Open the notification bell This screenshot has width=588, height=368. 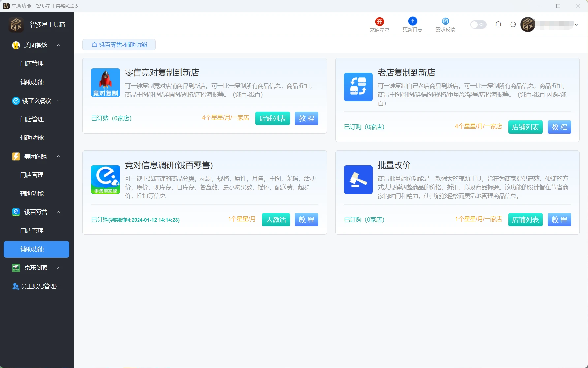tap(498, 24)
